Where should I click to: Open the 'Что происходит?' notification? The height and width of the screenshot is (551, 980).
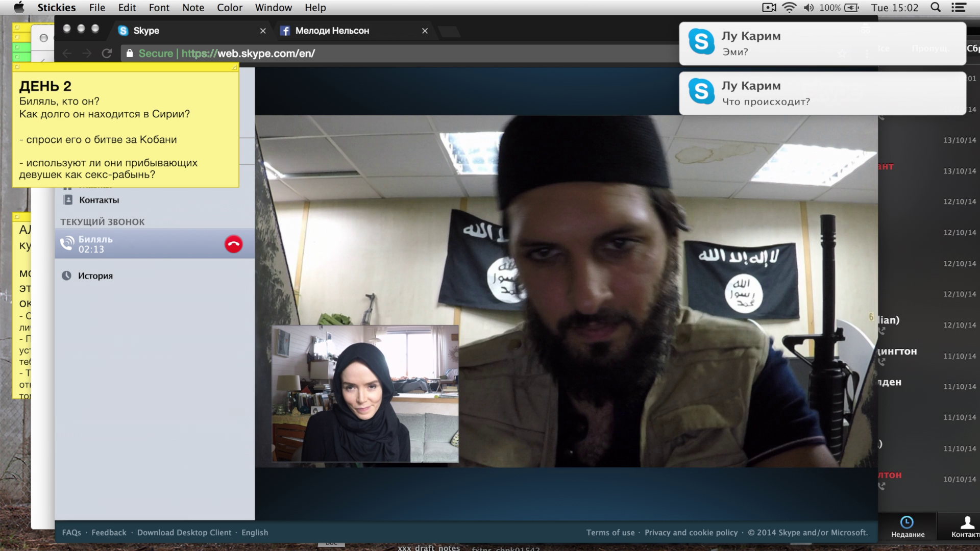(x=822, y=93)
